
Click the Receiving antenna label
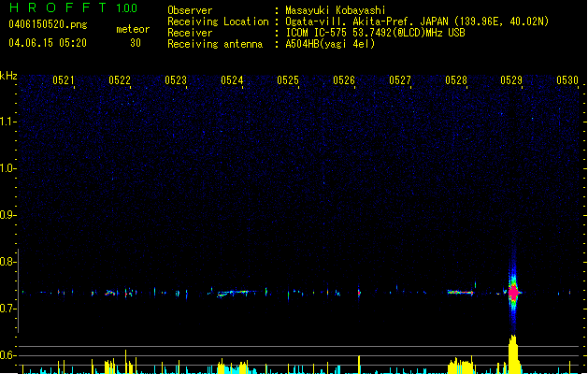pos(215,44)
